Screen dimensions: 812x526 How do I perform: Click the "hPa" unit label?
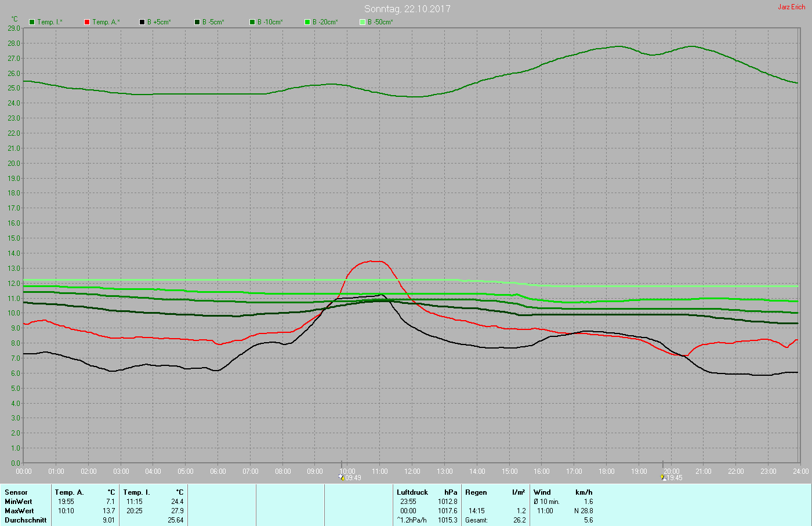pyautogui.click(x=451, y=492)
